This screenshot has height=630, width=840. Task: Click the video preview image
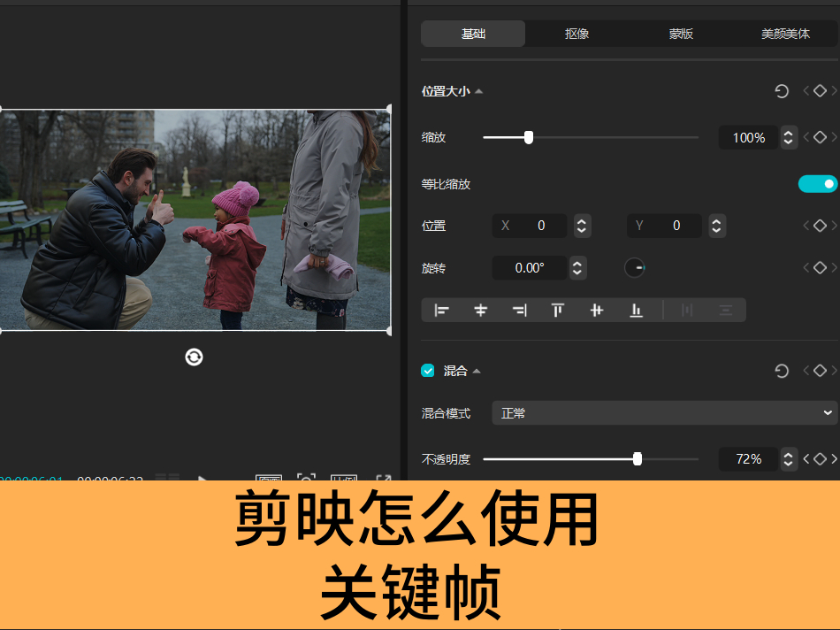195,219
